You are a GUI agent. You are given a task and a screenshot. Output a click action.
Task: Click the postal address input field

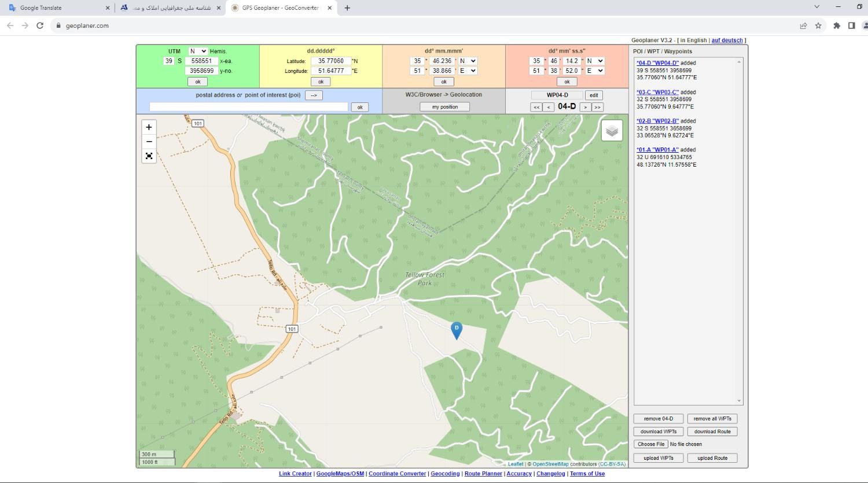click(x=249, y=107)
